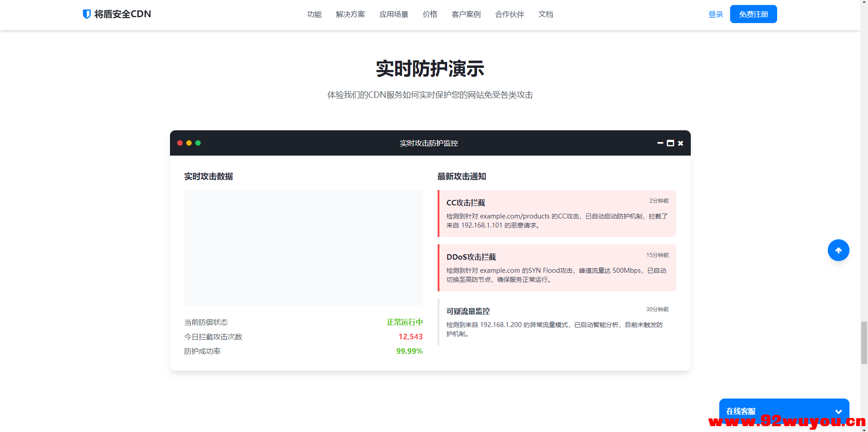Image resolution: width=868 pixels, height=432 pixels.
Task: Click the 将盾安全CDN shield logo icon
Action: tap(86, 14)
